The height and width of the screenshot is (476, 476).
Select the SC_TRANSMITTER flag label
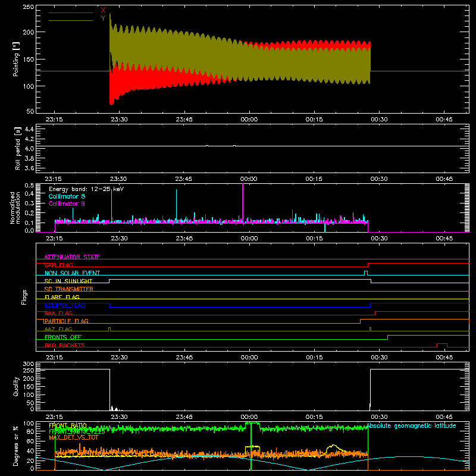click(x=68, y=289)
